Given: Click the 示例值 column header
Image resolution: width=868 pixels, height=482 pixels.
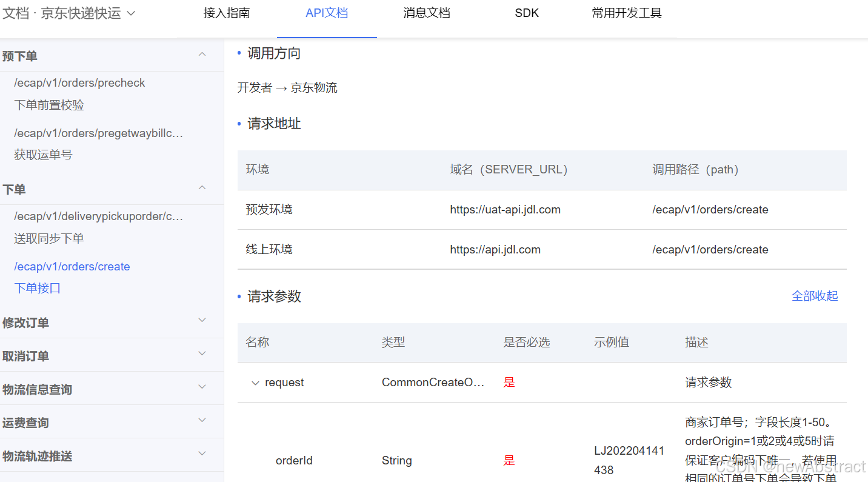Looking at the screenshot, I should [612, 343].
